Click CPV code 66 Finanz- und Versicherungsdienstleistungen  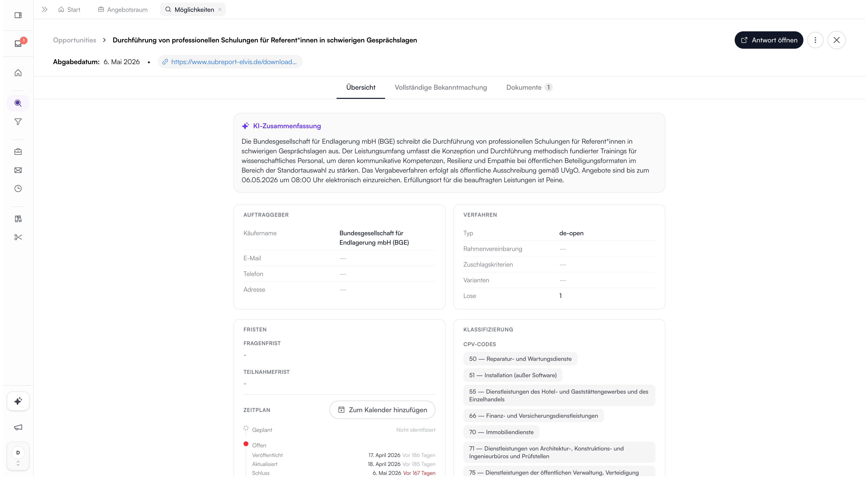(x=533, y=416)
